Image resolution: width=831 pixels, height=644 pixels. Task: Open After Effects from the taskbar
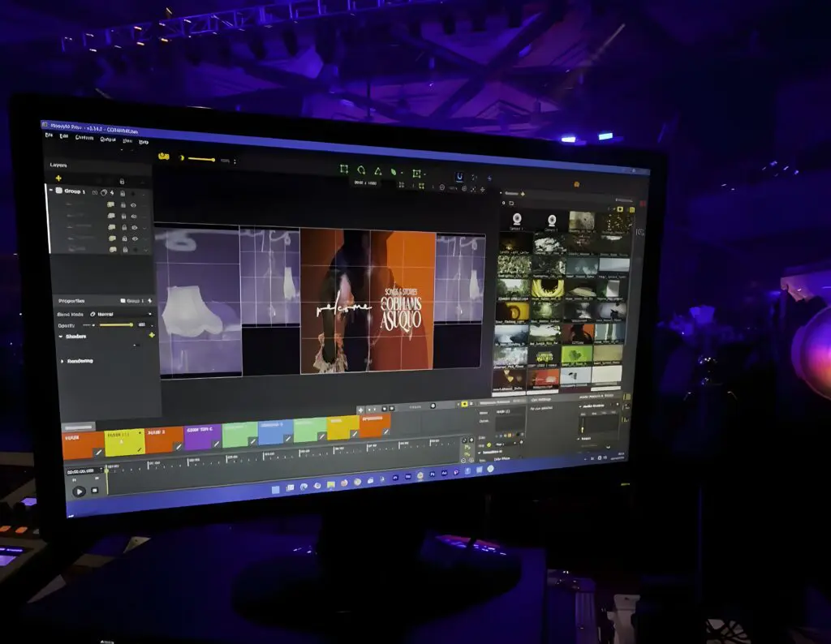[444, 473]
